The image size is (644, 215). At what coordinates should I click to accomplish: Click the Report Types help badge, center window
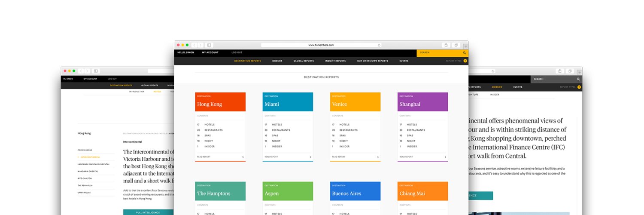click(465, 61)
